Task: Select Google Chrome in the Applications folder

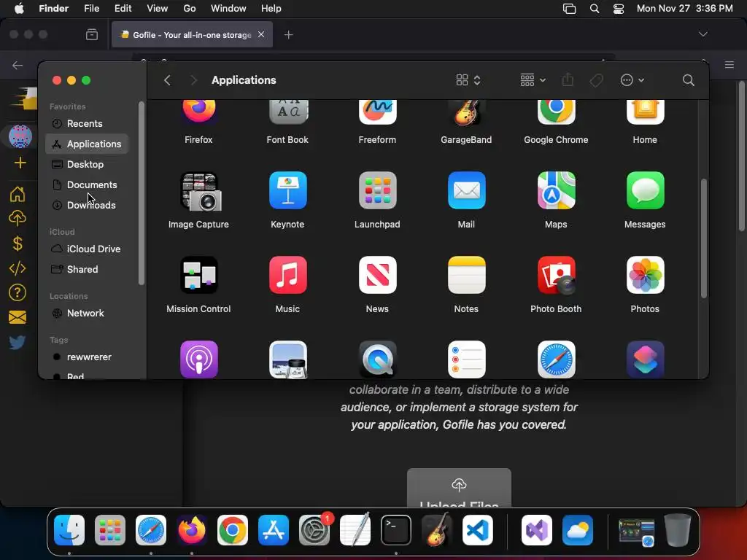Action: tap(556, 112)
